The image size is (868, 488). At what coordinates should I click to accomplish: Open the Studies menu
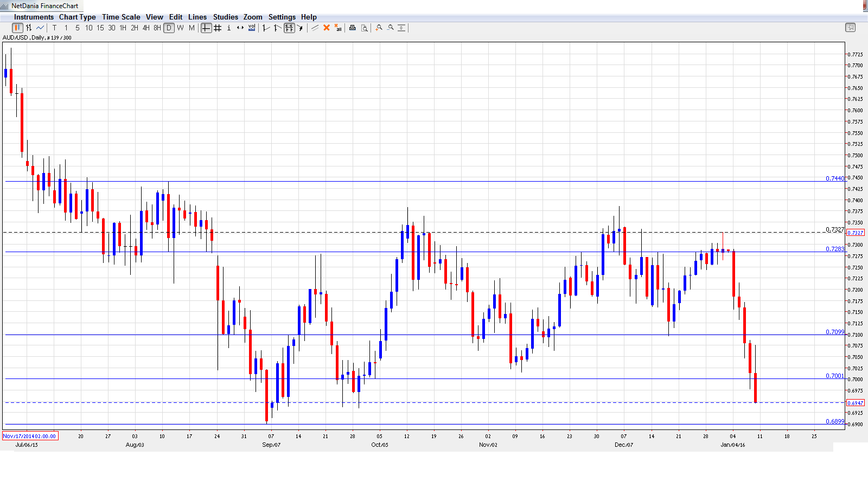225,17
